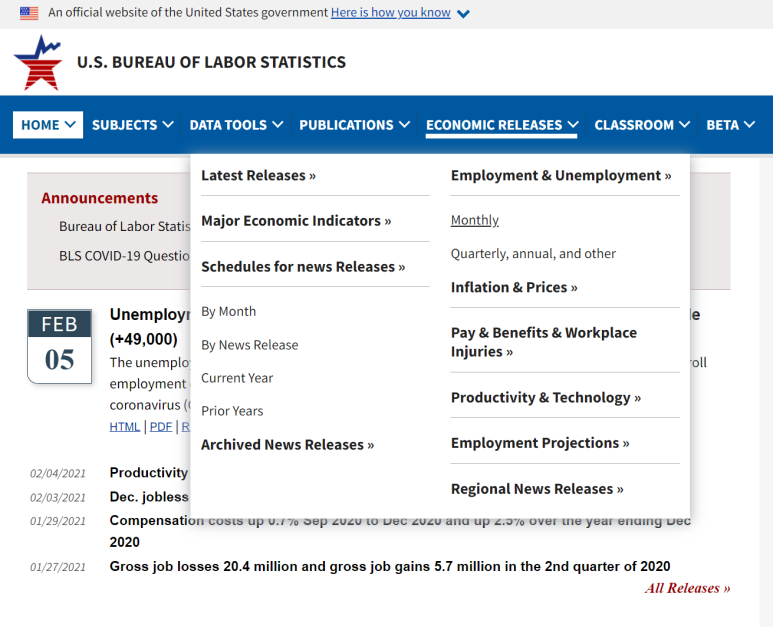The width and height of the screenshot is (773, 627).
Task: Open Productivity & Technology releases
Action: [x=546, y=397]
